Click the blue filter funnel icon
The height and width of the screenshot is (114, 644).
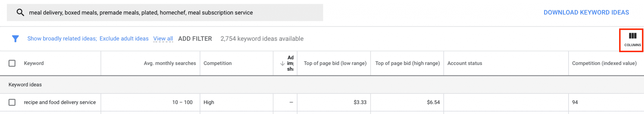15,39
